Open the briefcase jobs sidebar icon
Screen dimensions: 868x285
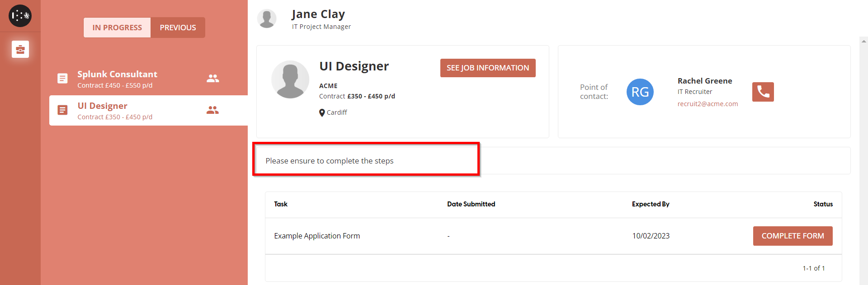click(x=20, y=49)
